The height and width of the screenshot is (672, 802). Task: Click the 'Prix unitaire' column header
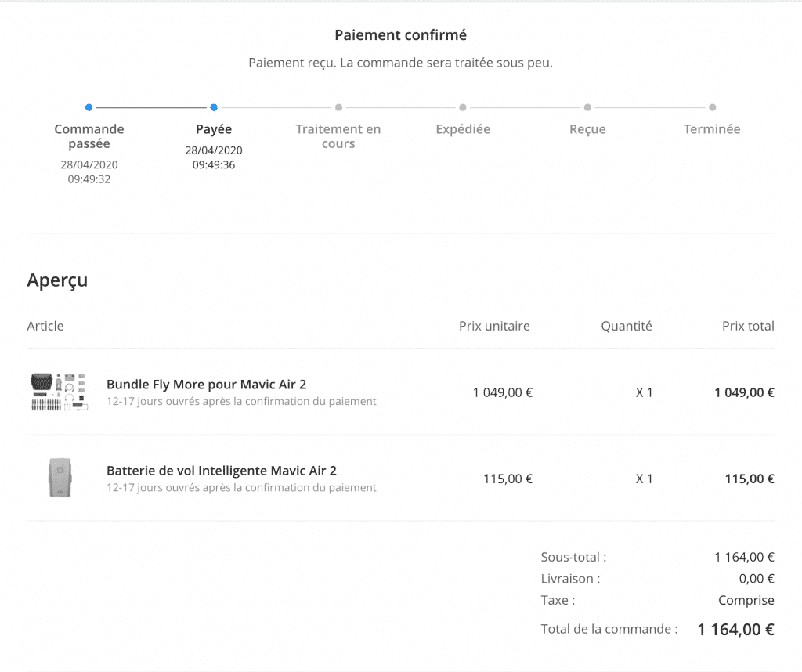click(494, 326)
